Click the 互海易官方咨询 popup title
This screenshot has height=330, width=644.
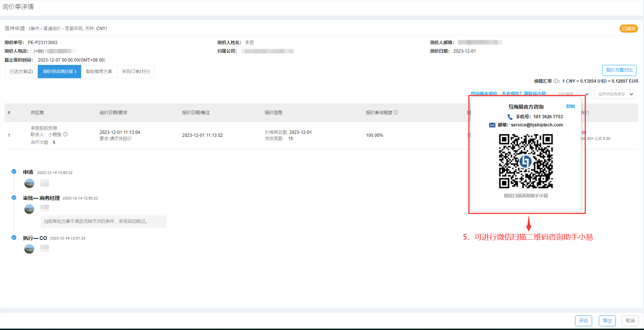click(526, 107)
